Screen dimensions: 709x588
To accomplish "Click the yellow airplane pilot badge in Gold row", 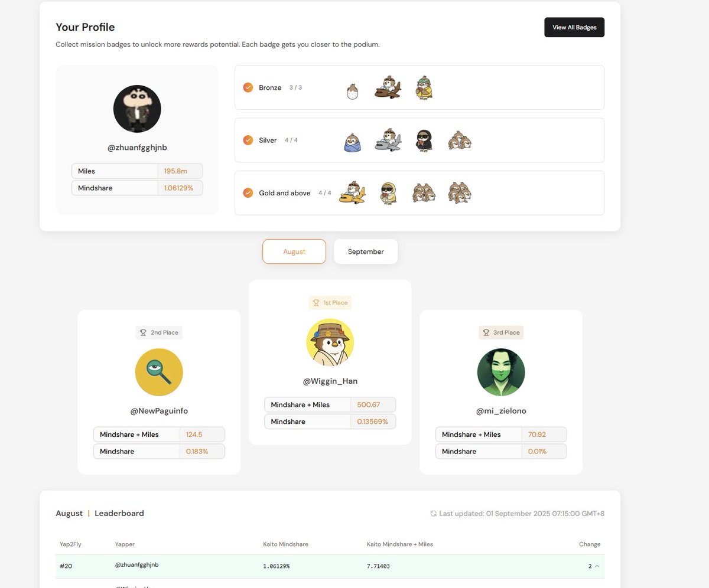I will point(352,192).
